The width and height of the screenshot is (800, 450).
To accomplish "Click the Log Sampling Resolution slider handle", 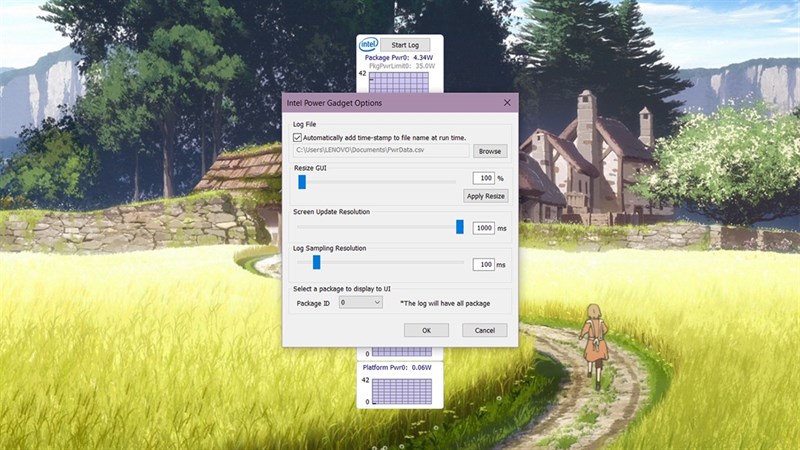I will pos(316,262).
